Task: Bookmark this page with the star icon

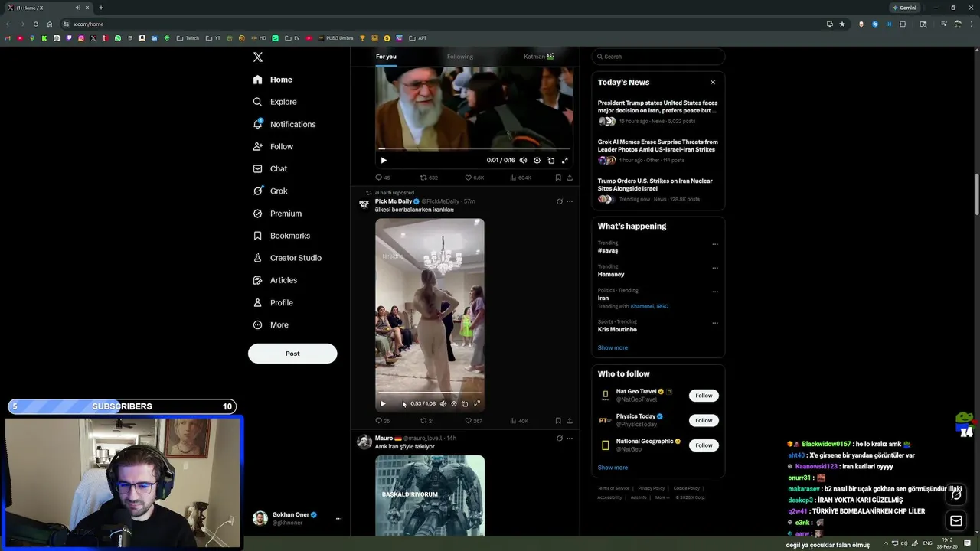Action: pos(842,24)
